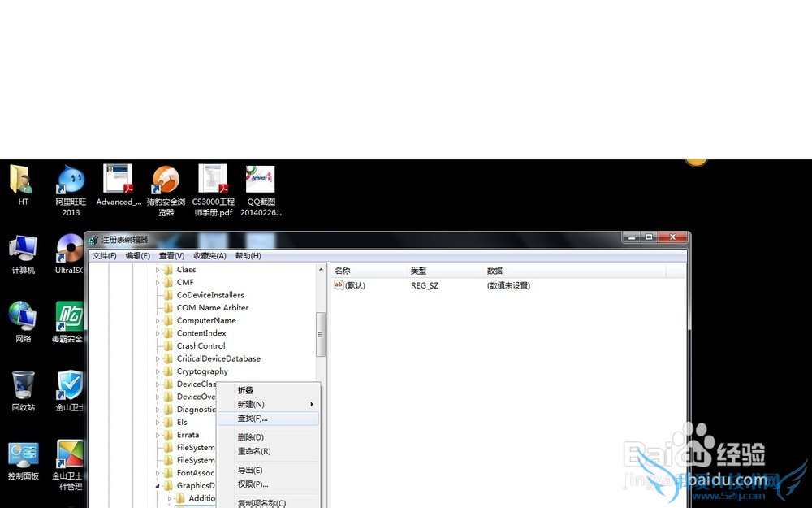Open QQ截图 image file on desktop
812x508 pixels.
[261, 189]
